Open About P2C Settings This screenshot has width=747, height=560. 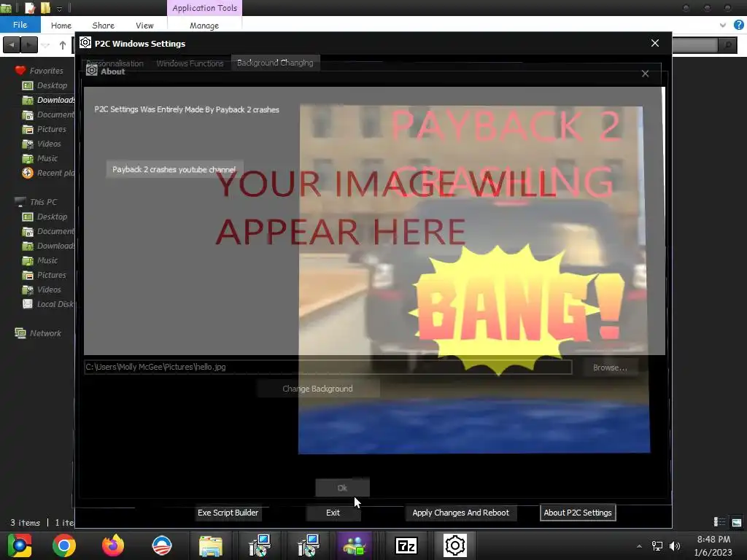(578, 513)
